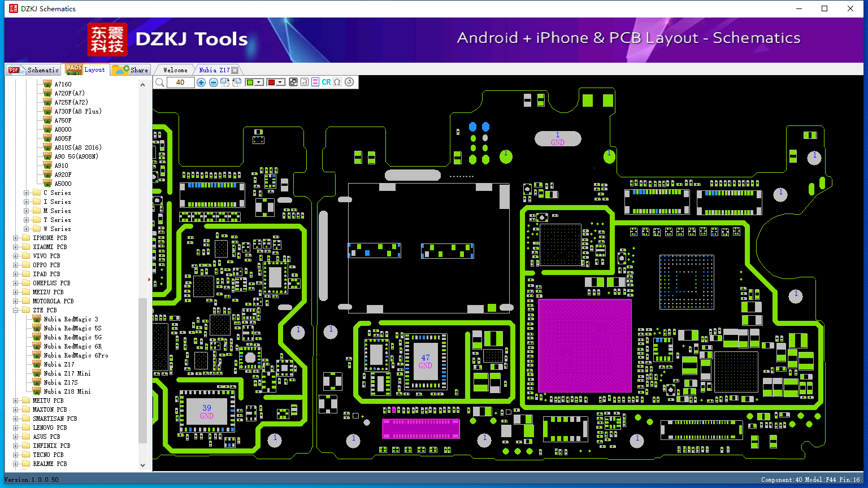Viewport: 868px width, 488px height.
Task: Maximize the DZKJ Schematics window
Action: click(x=824, y=8)
